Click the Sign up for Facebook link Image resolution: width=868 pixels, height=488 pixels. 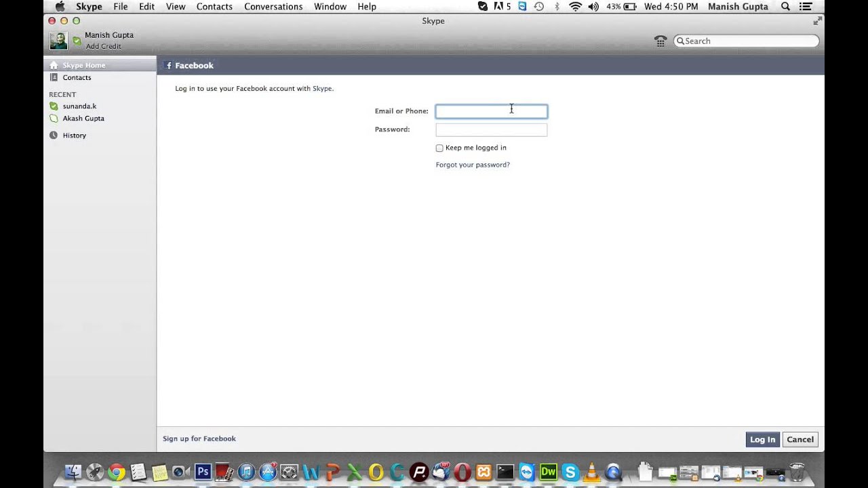point(199,439)
